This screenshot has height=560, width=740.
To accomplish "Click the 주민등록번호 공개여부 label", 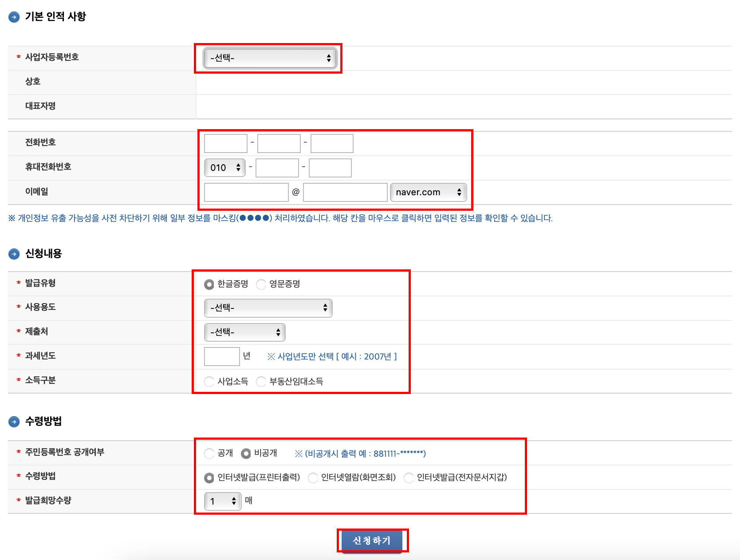I will click(64, 452).
